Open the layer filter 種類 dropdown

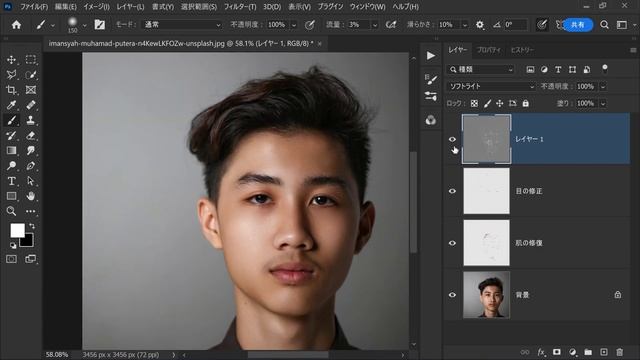481,69
